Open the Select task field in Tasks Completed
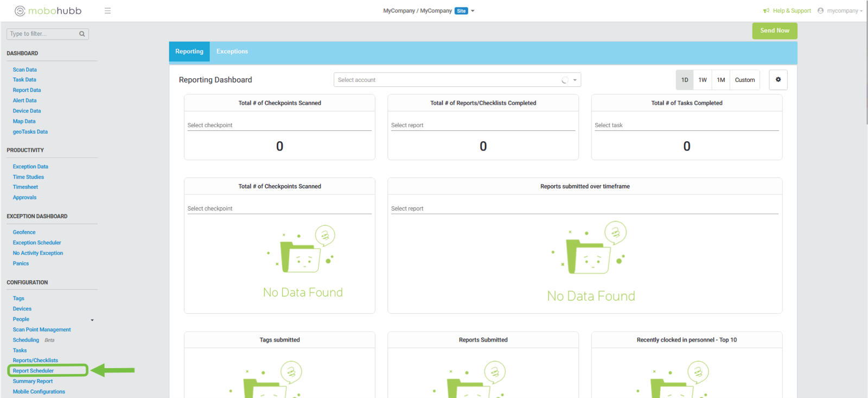868x398 pixels. (686, 125)
